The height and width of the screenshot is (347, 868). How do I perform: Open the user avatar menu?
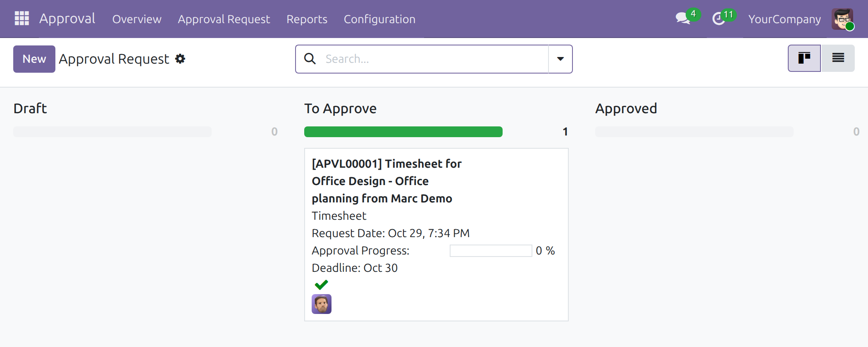(x=842, y=19)
